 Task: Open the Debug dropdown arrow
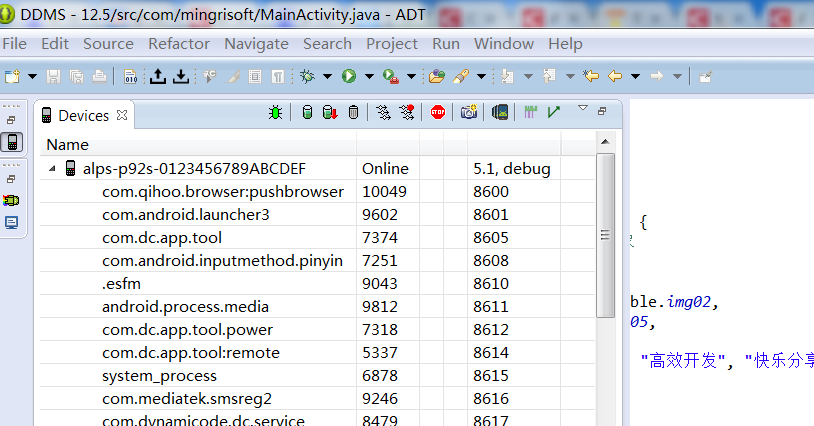pos(328,77)
